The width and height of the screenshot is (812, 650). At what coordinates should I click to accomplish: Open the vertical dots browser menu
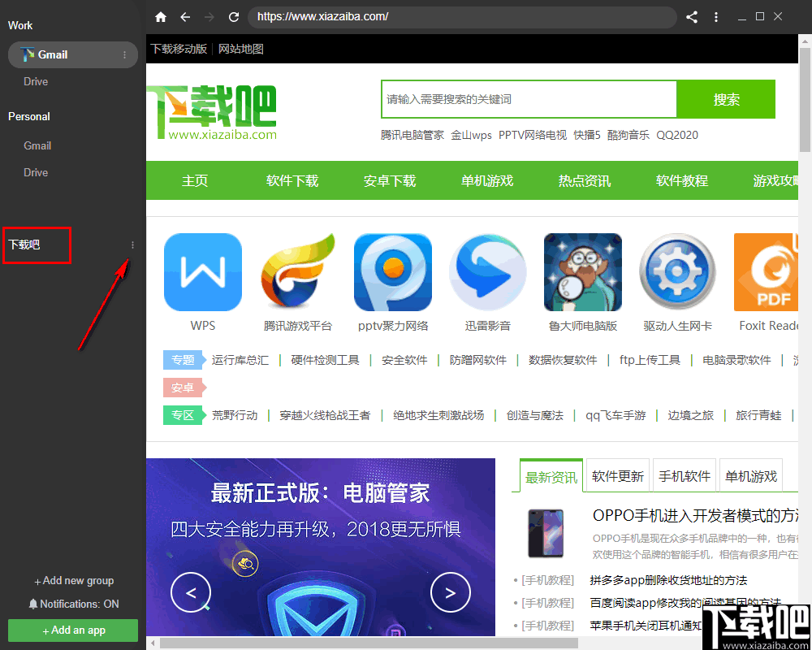click(716, 17)
